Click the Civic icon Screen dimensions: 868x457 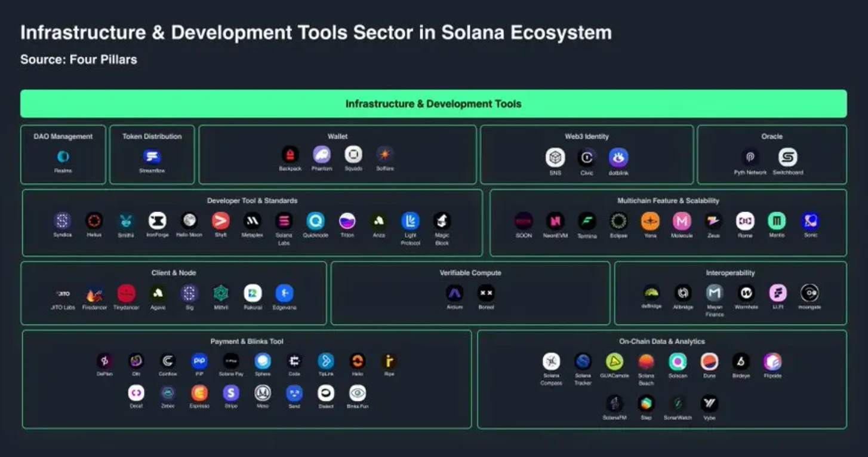click(587, 158)
